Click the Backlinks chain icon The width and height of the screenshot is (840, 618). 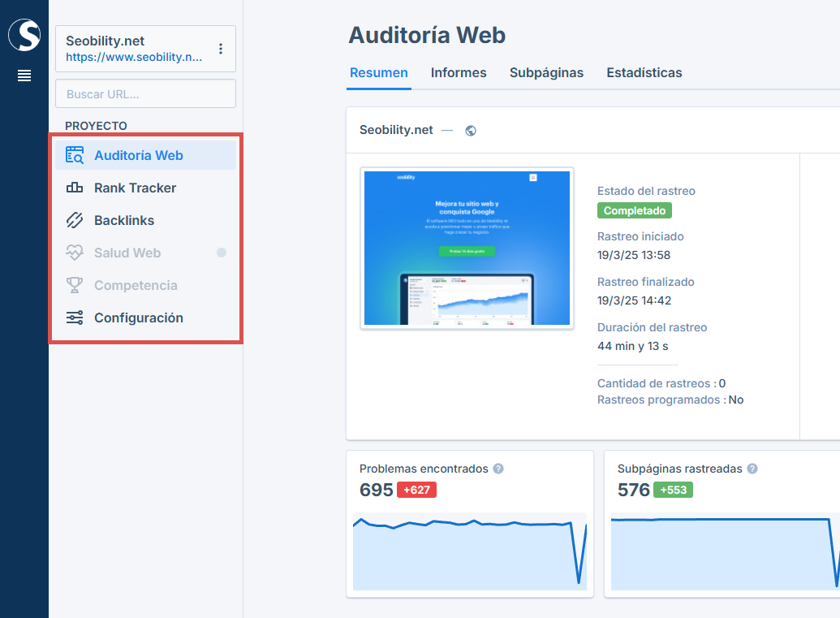pos(75,220)
